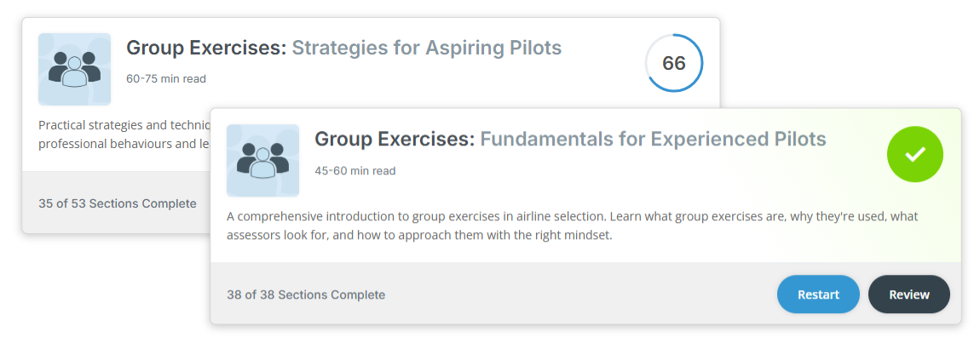980x343 pixels.
Task: Click the "45-60 min read" label
Action: coord(355,170)
